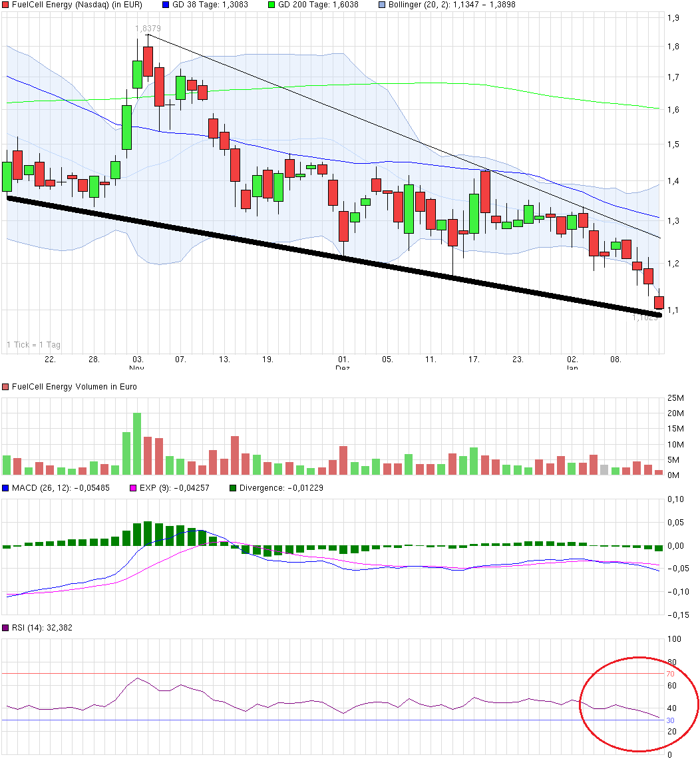Click the '1 Tick = 1 Tag' note

(33, 345)
